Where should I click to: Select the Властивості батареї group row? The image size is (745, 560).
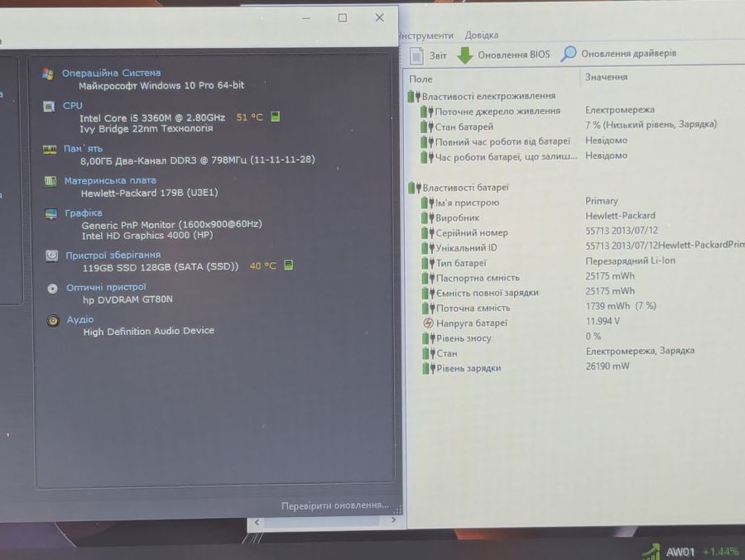(x=459, y=188)
